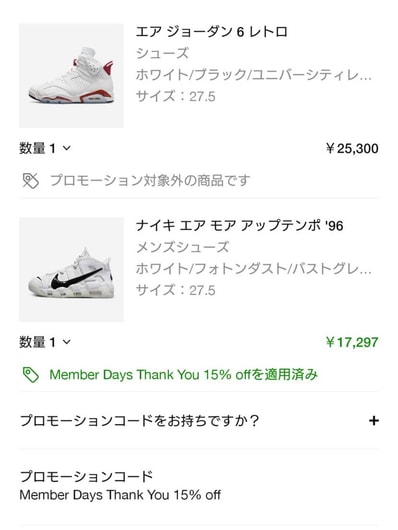Open the quantity dropdown for Air Jordan 6

tap(45, 148)
